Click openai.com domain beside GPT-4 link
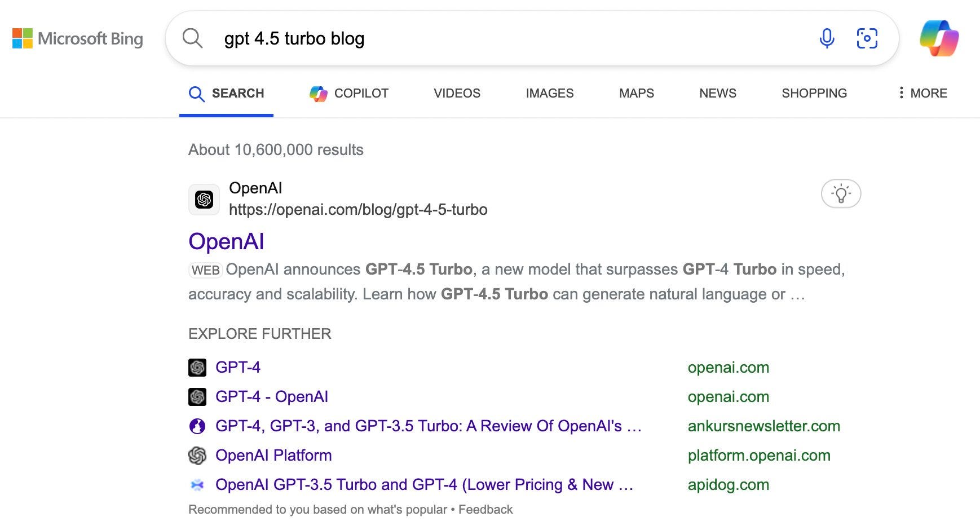Screen dimensions: 980x530 pyautogui.click(x=729, y=368)
